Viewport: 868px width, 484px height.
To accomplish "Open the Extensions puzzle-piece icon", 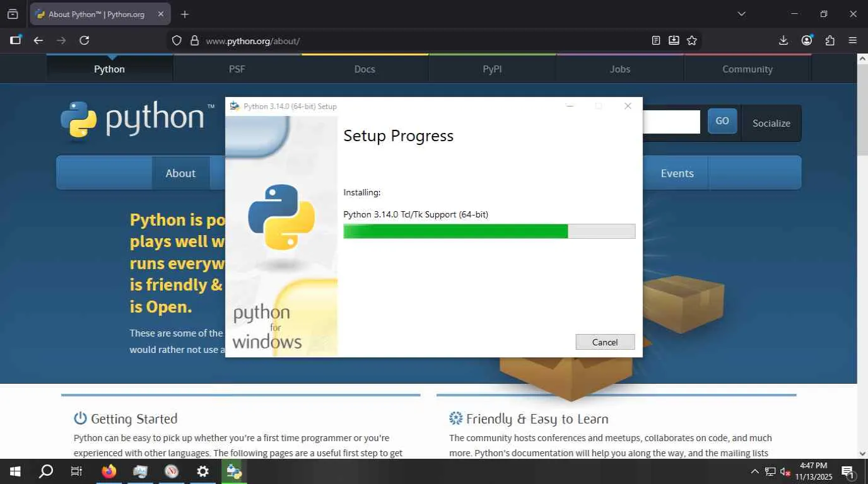I will point(830,40).
